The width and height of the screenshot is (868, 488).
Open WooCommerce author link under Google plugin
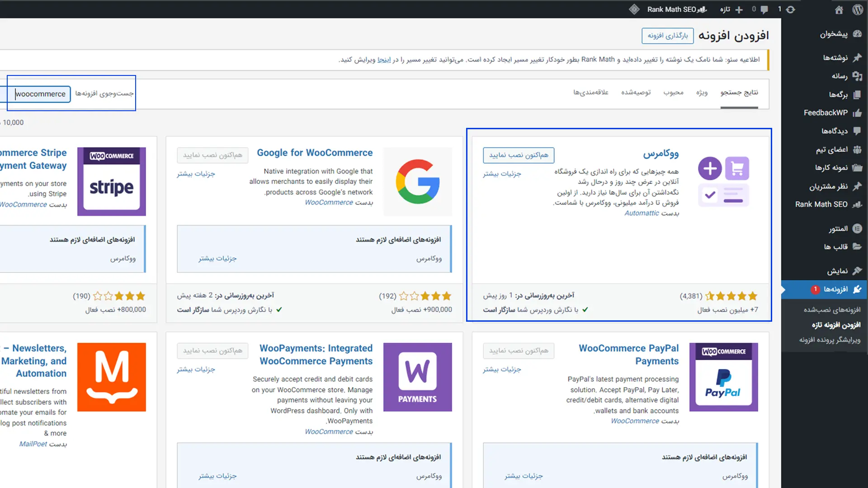point(329,202)
